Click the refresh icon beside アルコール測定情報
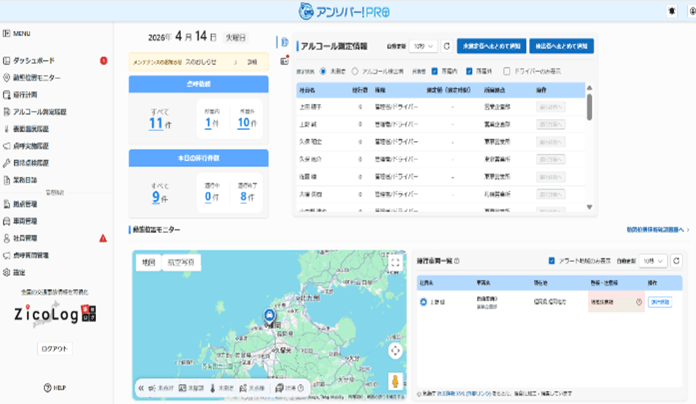 pyautogui.click(x=447, y=46)
